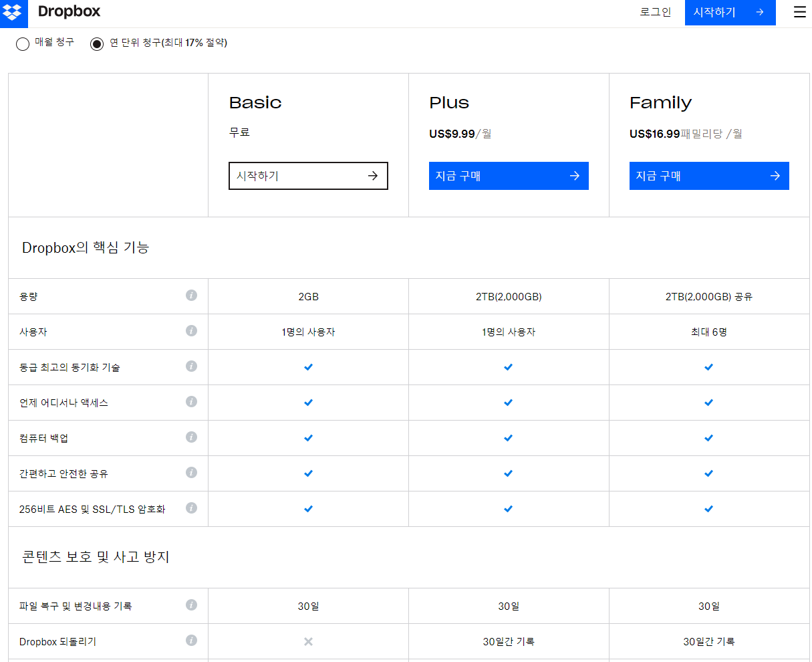The image size is (812, 662).
Task: Click info icon for 사용자 row
Action: tap(191, 330)
